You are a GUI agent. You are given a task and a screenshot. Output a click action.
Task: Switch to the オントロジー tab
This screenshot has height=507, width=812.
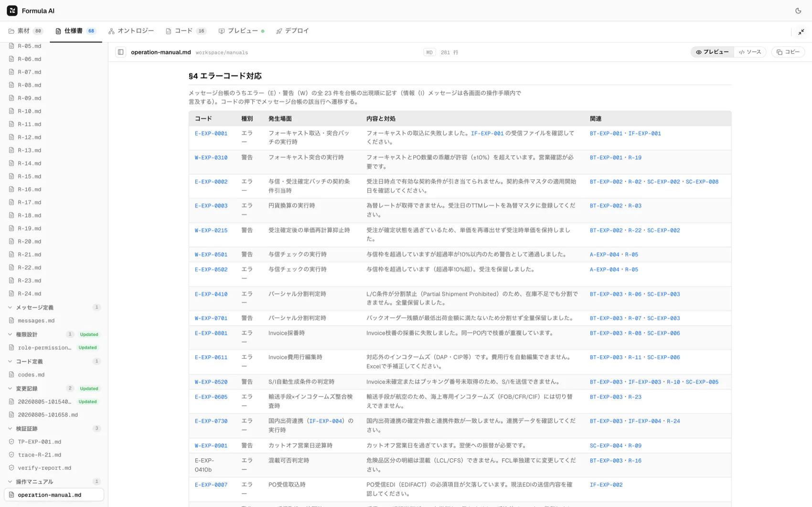(131, 31)
